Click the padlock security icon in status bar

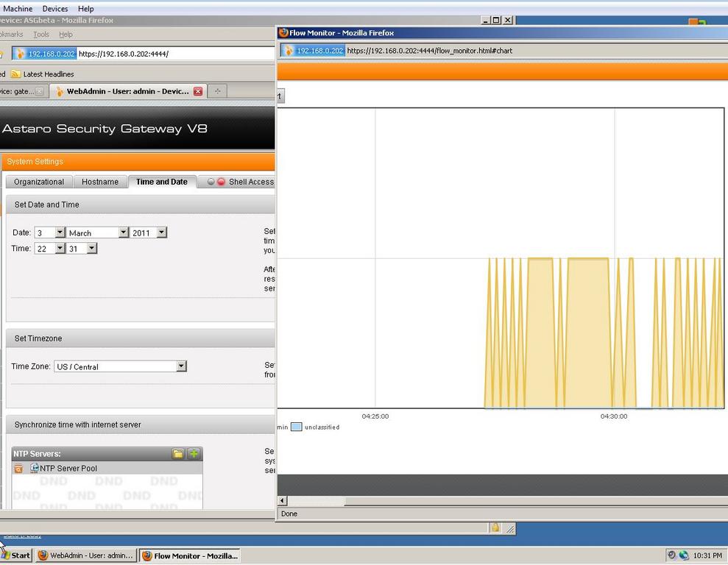[495, 527]
